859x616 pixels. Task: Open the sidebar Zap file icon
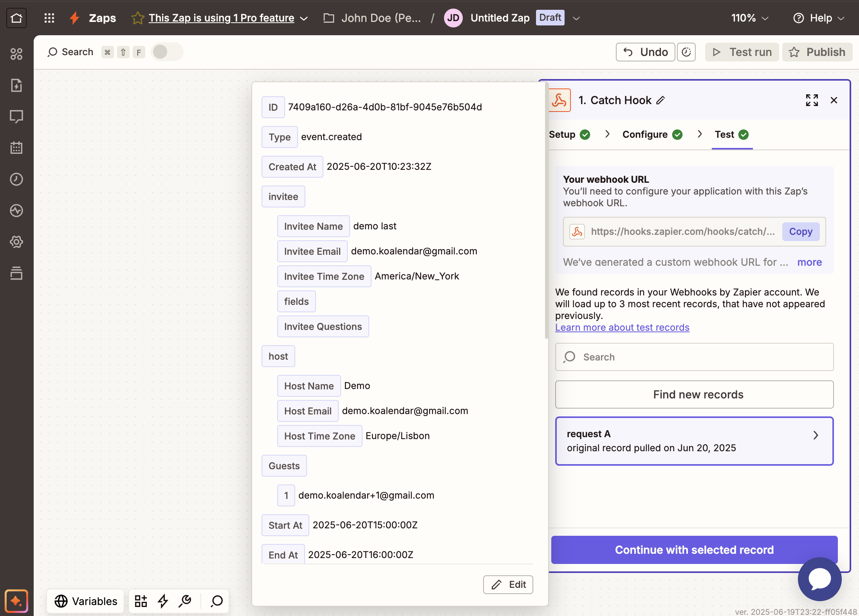click(x=16, y=85)
